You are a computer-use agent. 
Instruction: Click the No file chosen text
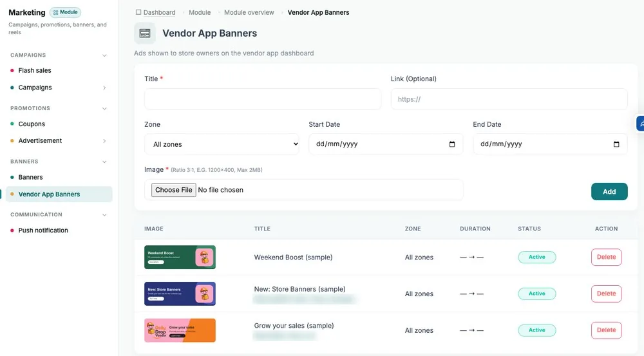[220, 190]
